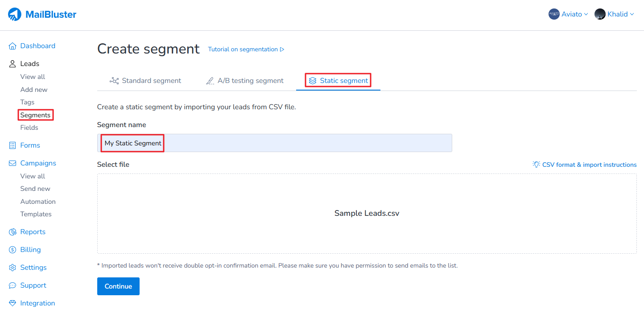This screenshot has width=644, height=326.
Task: Switch to the A/B testing segment tab
Action: 244,81
